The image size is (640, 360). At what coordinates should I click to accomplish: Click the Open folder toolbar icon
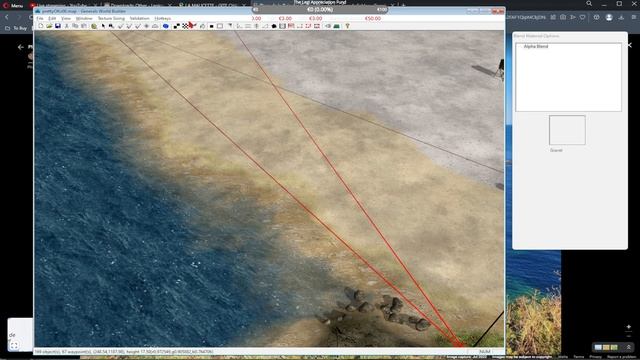(x=49, y=26)
